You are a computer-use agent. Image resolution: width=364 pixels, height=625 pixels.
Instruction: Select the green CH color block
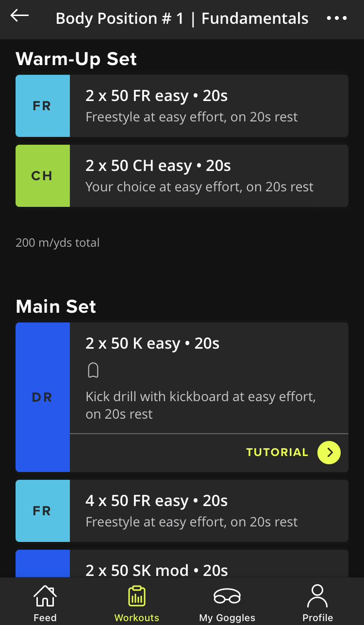43,176
